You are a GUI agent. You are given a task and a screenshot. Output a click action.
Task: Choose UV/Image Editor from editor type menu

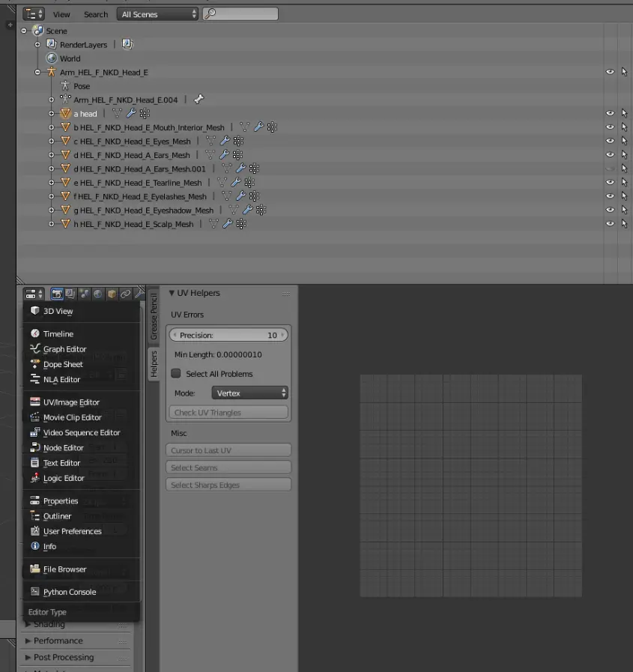pos(70,402)
